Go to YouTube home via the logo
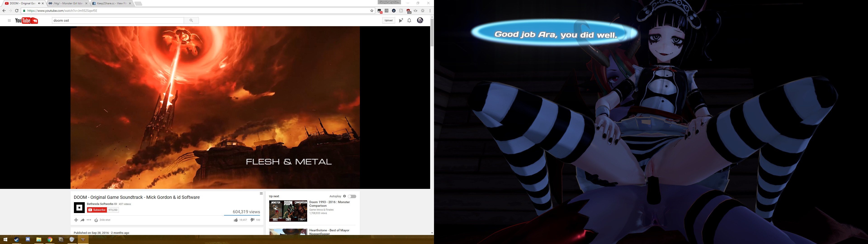The width and height of the screenshot is (868, 244). tap(27, 21)
